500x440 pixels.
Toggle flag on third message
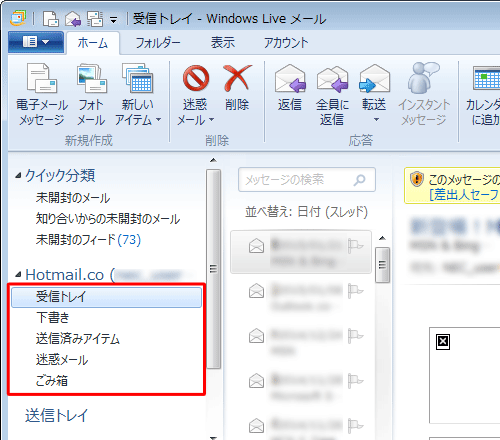355,336
